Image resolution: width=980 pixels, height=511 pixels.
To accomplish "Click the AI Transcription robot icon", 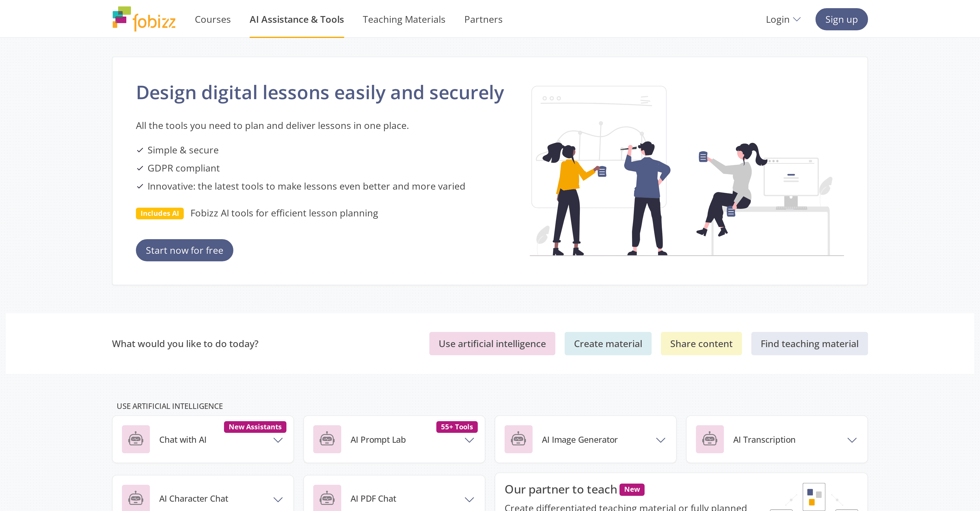I will tap(709, 439).
